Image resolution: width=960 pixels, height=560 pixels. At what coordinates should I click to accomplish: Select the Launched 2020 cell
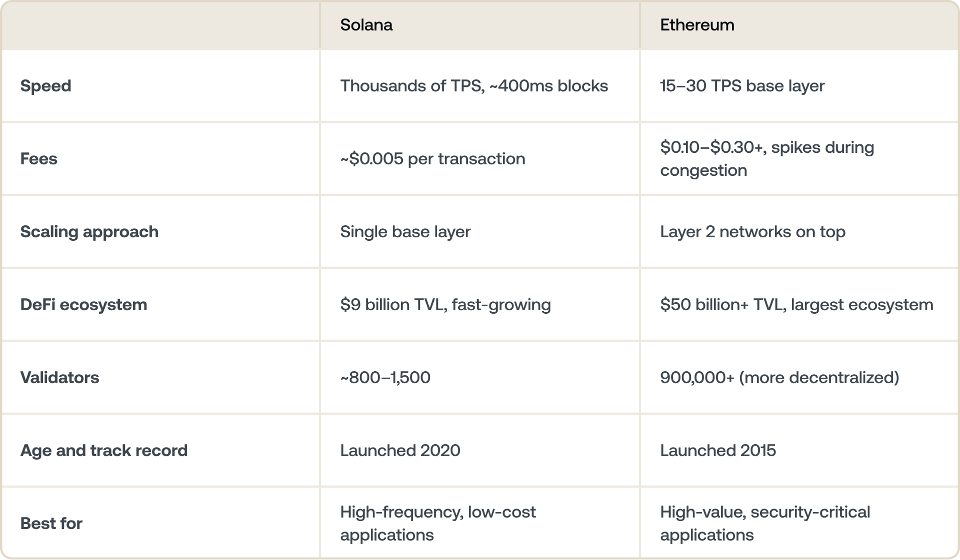[400, 451]
